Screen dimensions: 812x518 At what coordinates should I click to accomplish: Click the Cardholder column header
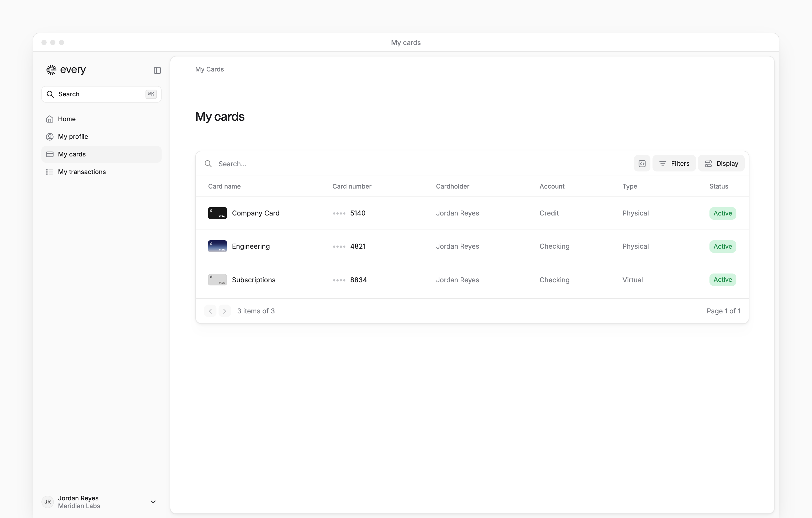tap(453, 186)
